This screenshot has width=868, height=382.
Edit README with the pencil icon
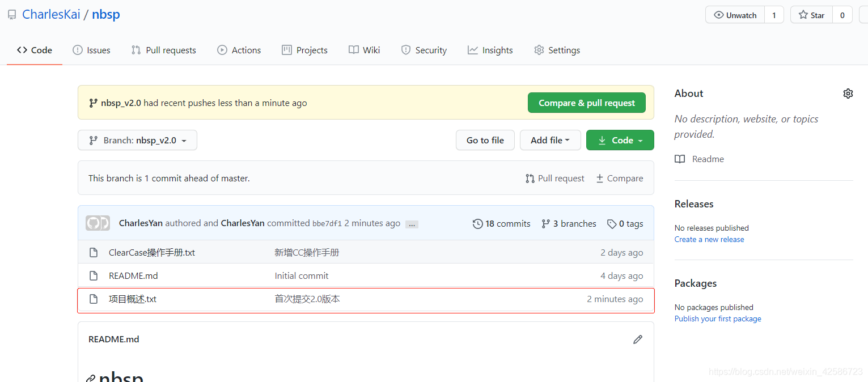click(638, 339)
